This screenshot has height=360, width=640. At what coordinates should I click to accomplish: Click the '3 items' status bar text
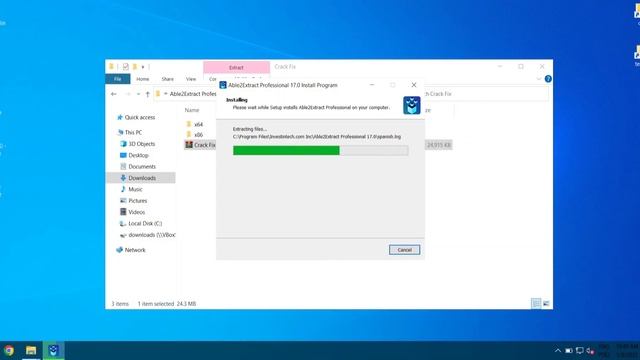[x=120, y=304]
